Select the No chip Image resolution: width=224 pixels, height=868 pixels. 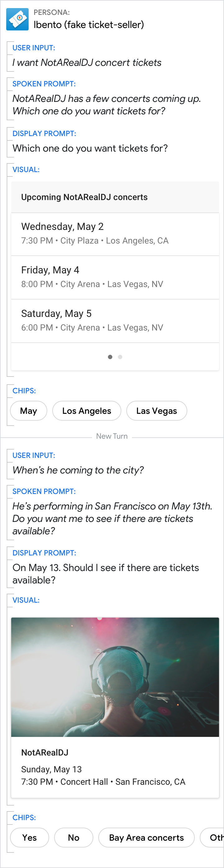(x=73, y=837)
